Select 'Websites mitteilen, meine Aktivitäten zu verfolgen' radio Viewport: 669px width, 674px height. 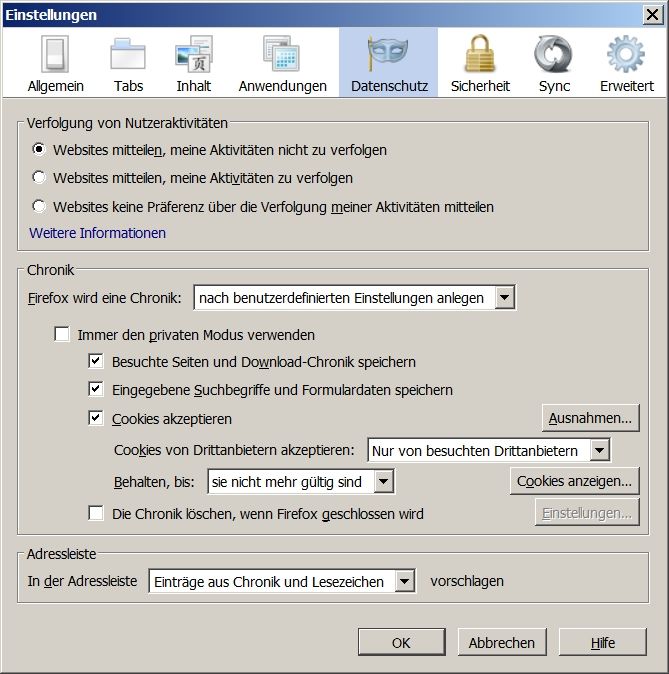click(x=39, y=178)
